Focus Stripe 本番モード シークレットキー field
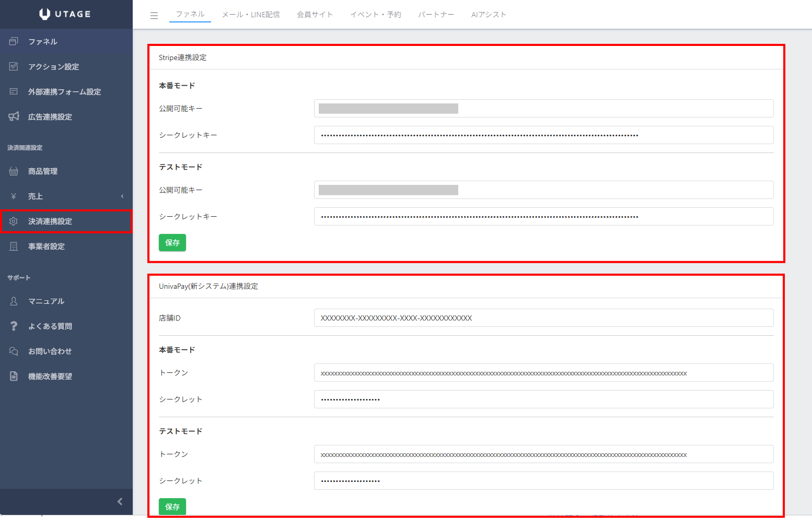The height and width of the screenshot is (518, 812). click(543, 135)
